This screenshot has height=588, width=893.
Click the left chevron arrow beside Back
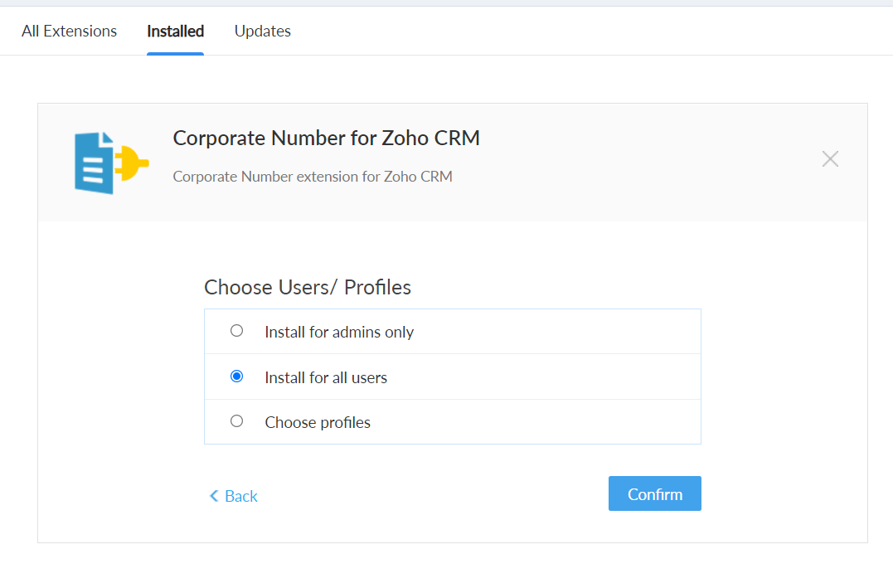(214, 496)
